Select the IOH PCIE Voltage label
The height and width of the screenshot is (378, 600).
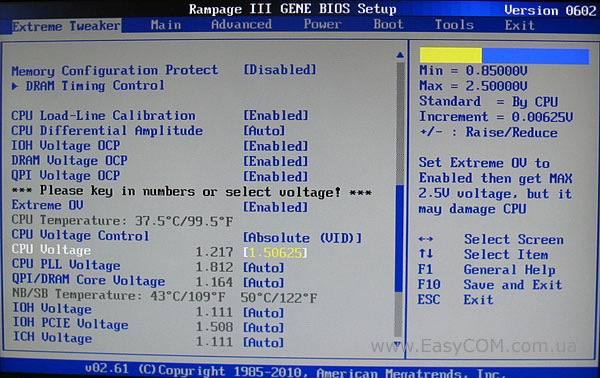click(71, 324)
